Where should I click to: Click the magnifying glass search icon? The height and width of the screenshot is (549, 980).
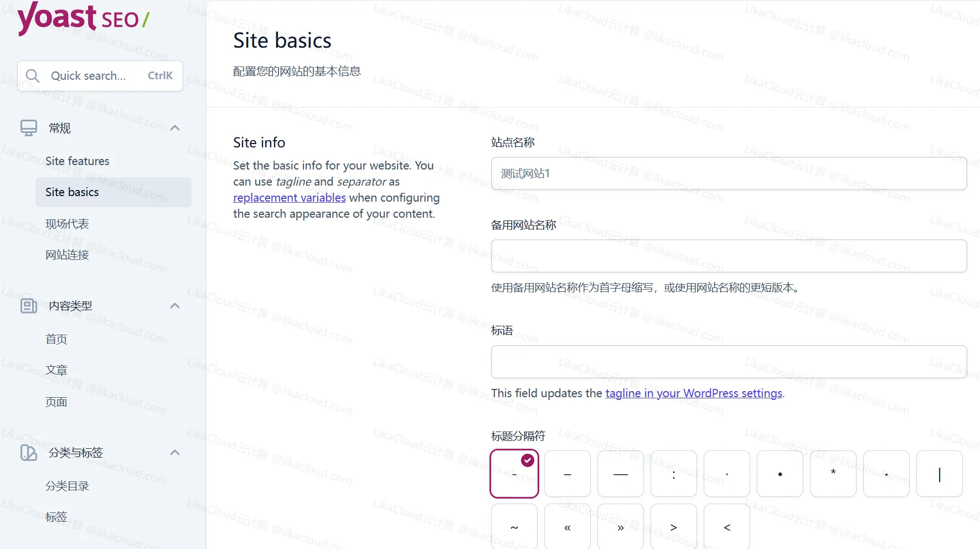tap(33, 76)
